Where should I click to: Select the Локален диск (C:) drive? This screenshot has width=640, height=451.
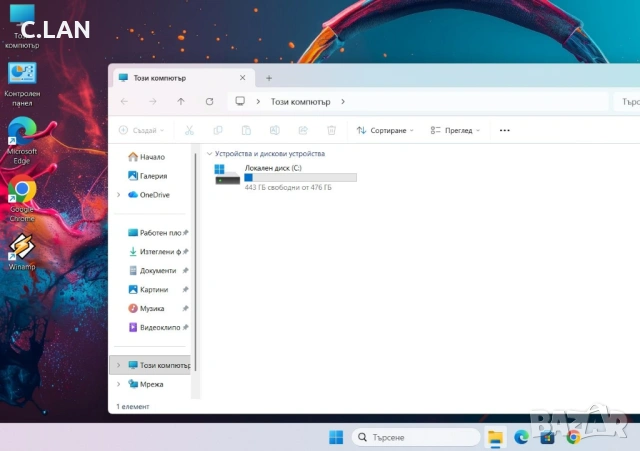(285, 177)
